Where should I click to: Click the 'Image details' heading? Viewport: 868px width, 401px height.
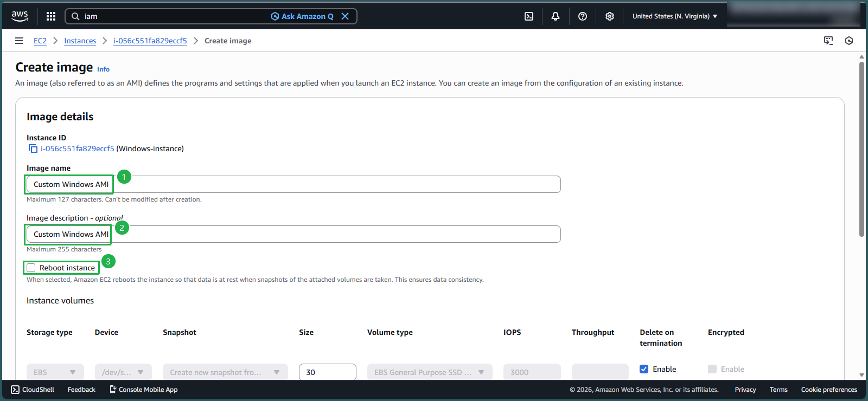click(60, 117)
